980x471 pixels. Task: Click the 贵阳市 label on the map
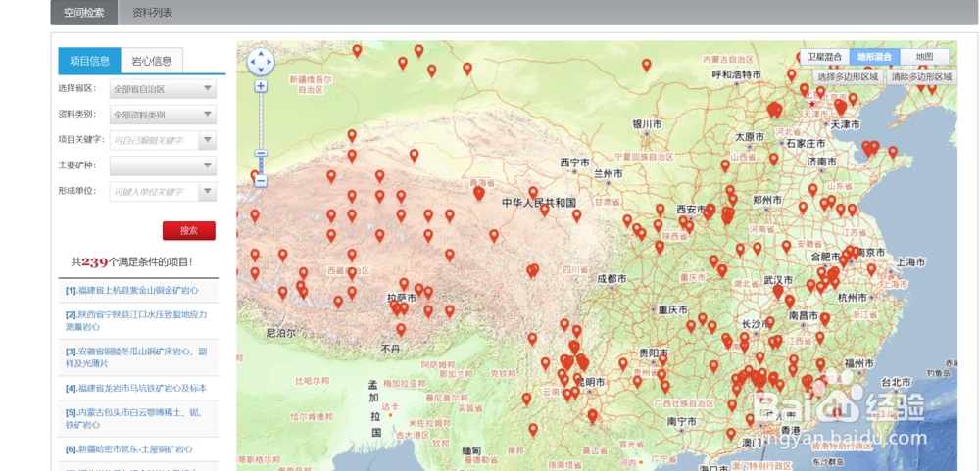(655, 353)
